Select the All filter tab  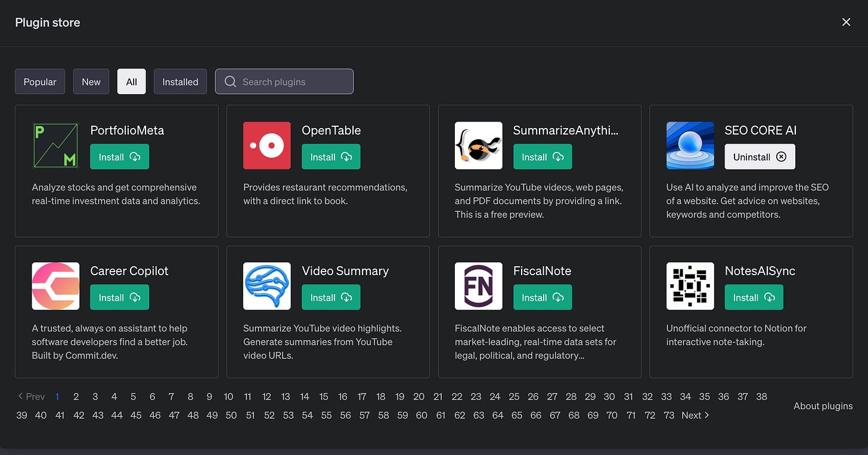[x=132, y=82]
